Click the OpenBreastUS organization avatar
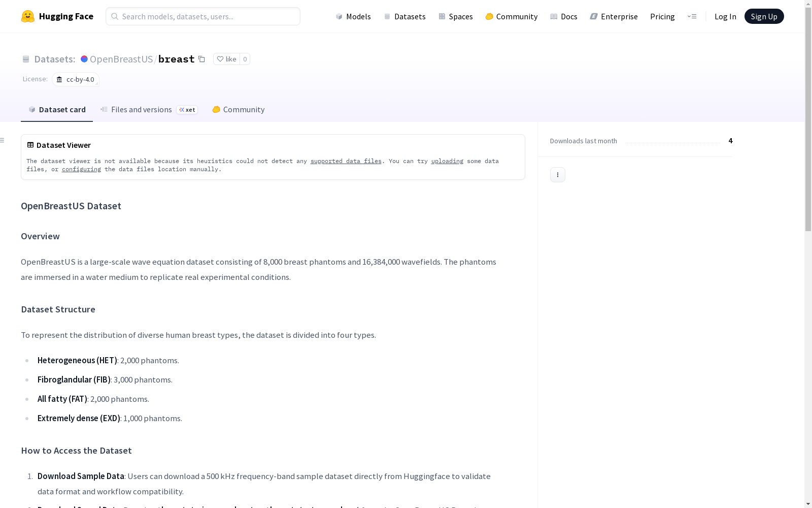 click(x=84, y=59)
